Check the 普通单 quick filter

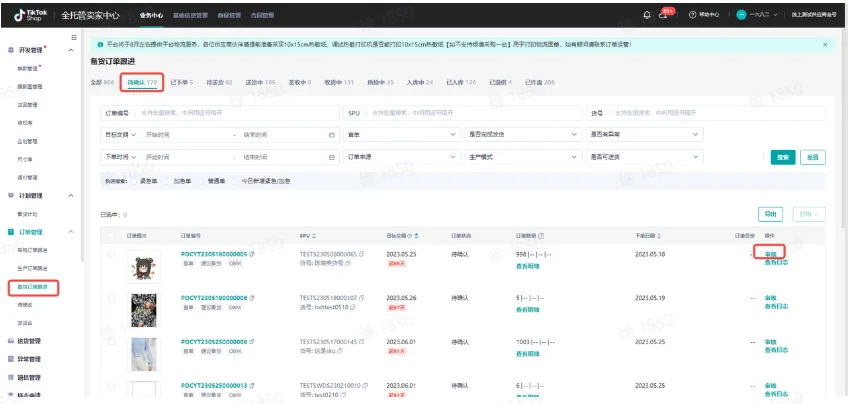[201, 181]
